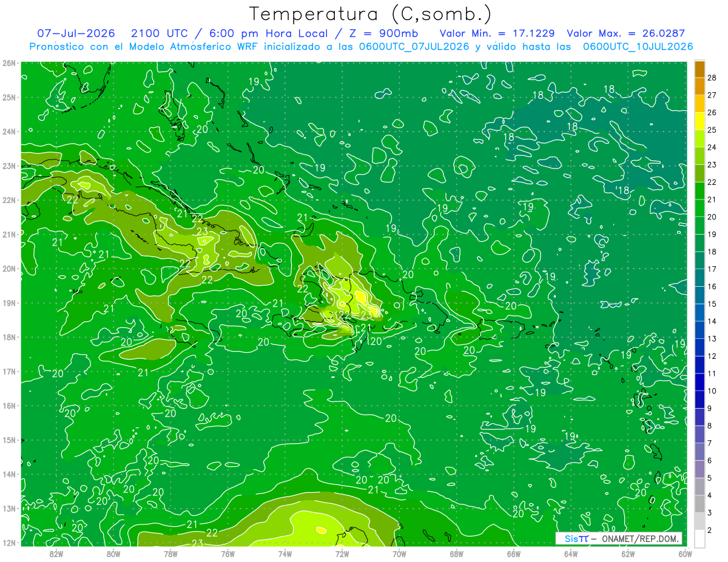Click the latitude axis label "15N"

[x=8, y=440]
